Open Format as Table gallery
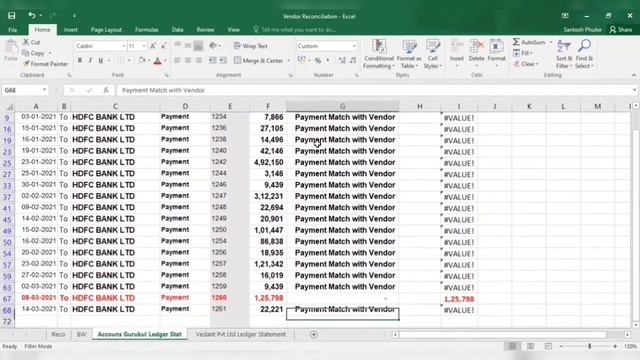The image size is (640, 360). click(x=409, y=54)
